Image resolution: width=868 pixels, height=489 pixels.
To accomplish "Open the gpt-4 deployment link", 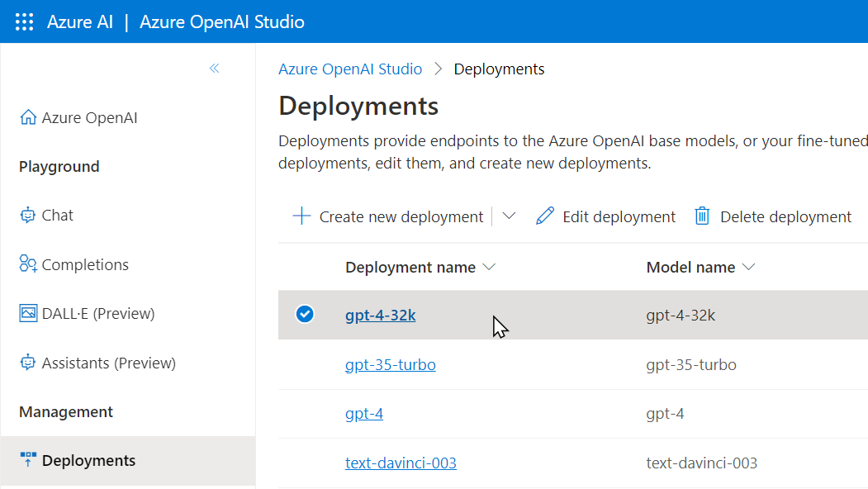I will pos(364,414).
